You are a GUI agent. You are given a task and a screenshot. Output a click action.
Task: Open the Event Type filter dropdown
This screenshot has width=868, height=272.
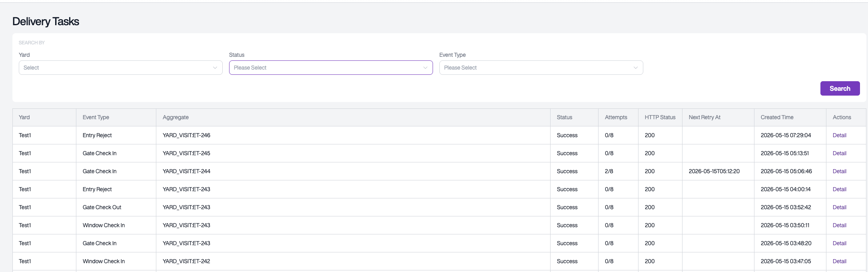pyautogui.click(x=541, y=68)
